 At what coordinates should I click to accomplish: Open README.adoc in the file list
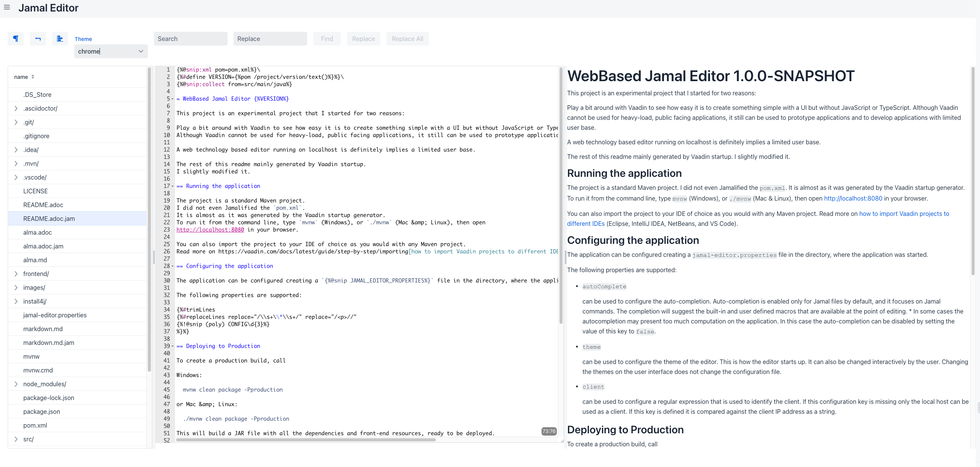(x=43, y=205)
